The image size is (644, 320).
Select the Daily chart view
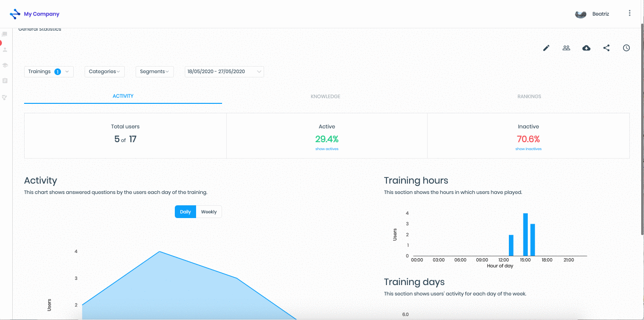click(x=185, y=212)
